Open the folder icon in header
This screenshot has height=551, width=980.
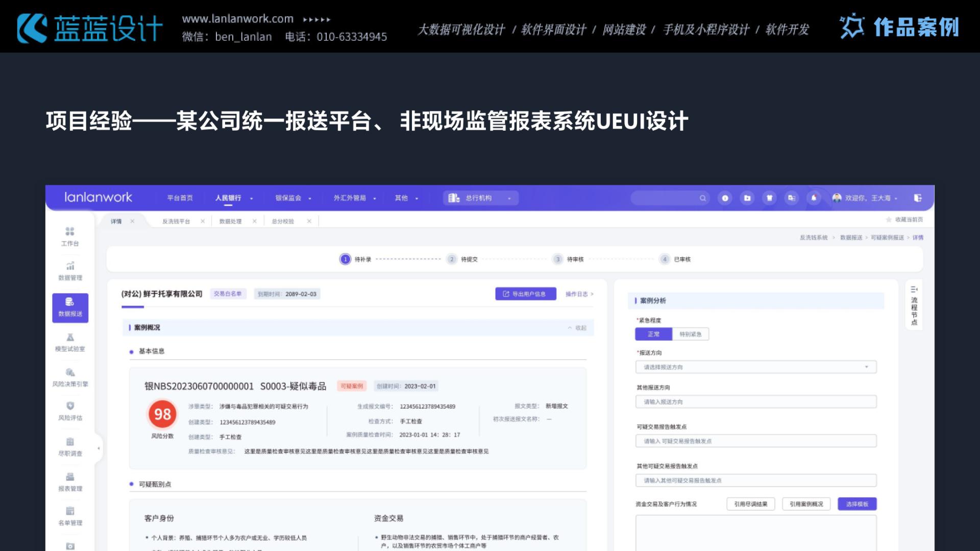[x=747, y=198]
